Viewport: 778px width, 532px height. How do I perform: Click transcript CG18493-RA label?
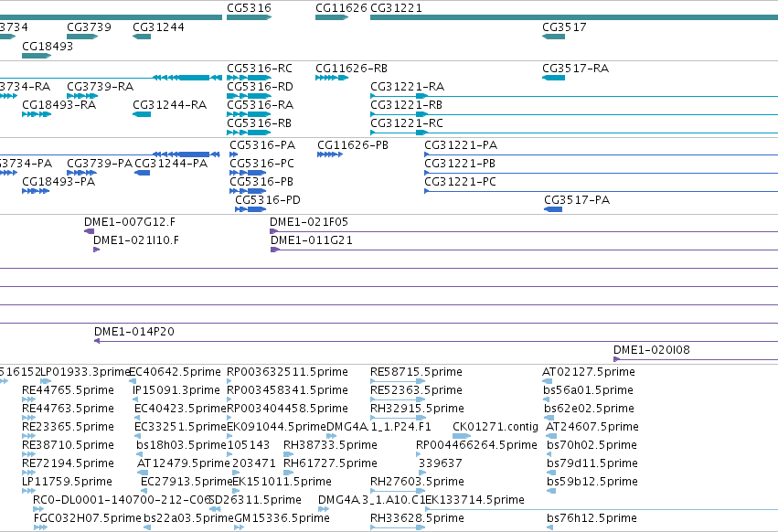(59, 105)
